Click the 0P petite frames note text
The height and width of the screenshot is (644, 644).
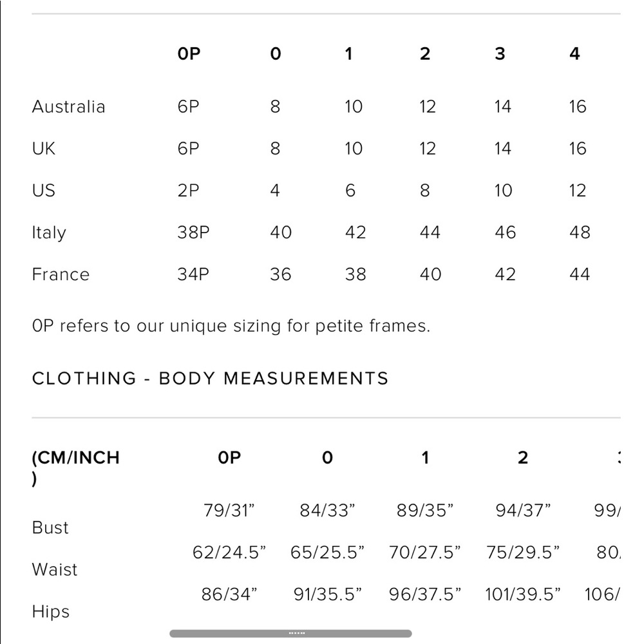(x=231, y=326)
